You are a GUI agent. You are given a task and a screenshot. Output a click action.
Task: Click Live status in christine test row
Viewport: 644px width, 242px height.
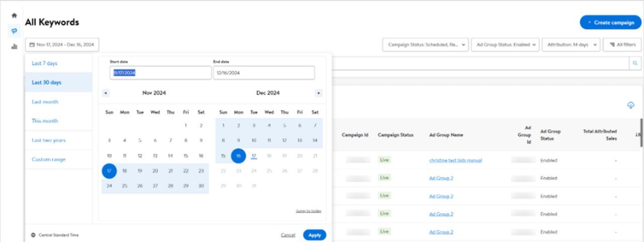384,160
